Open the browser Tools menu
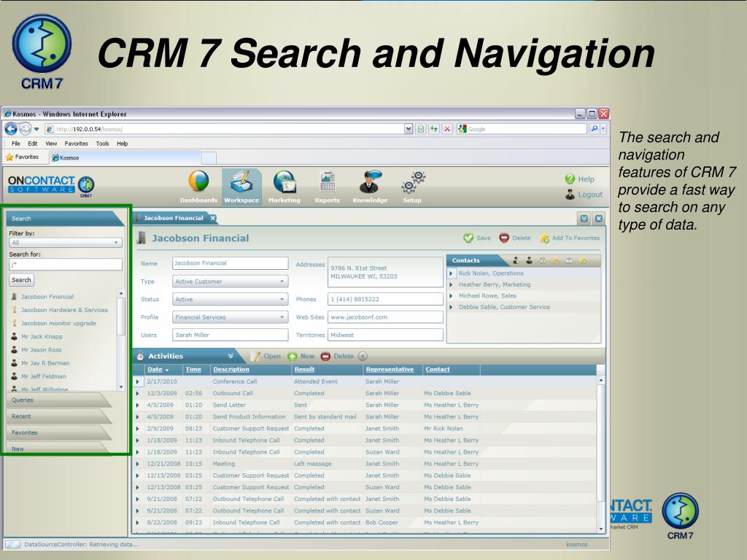Image resolution: width=747 pixels, height=560 pixels. [x=102, y=144]
